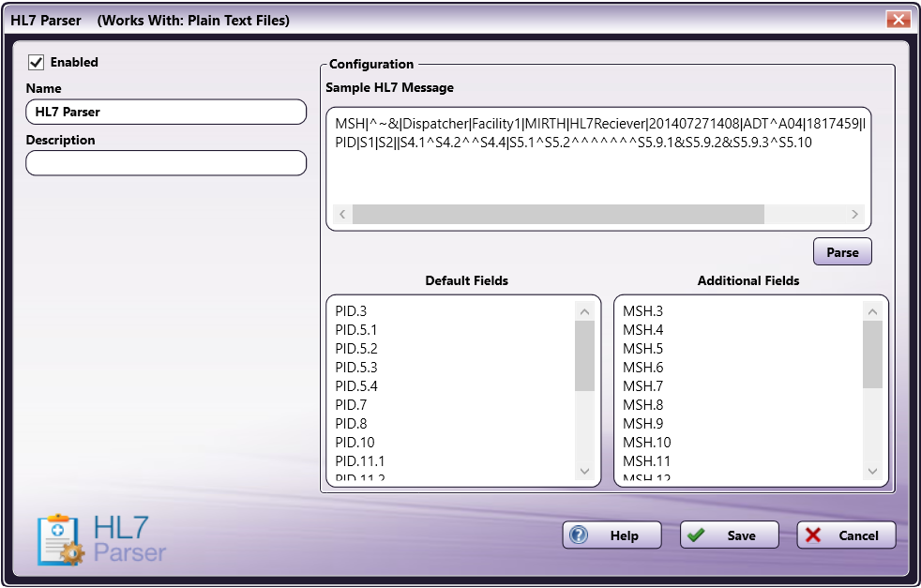Click the right arrow of message scrollbar

tap(855, 215)
